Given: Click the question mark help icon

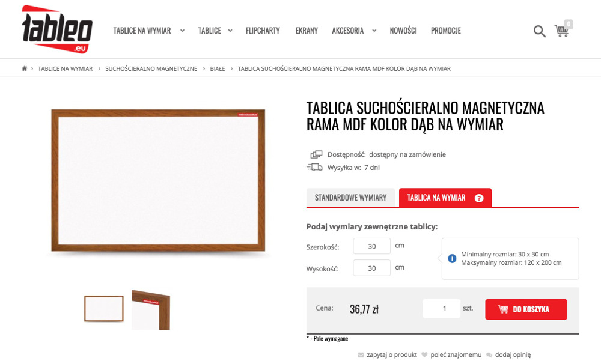Looking at the screenshot, I should [479, 198].
